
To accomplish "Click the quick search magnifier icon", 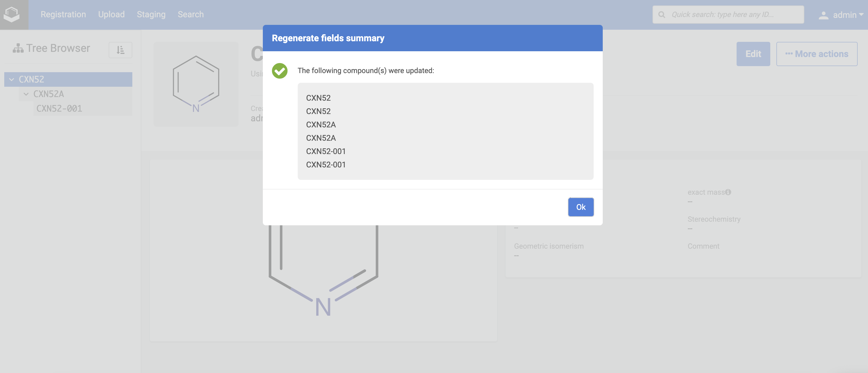I will (x=661, y=15).
